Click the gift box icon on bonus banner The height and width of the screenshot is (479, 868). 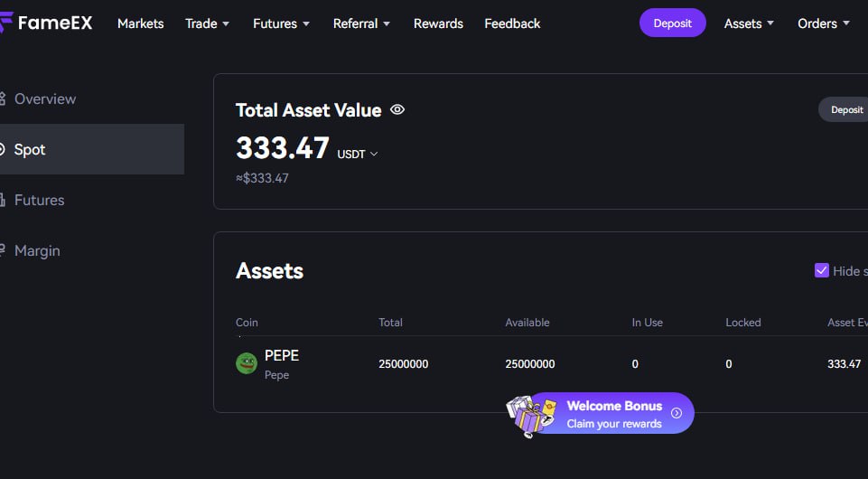click(529, 417)
